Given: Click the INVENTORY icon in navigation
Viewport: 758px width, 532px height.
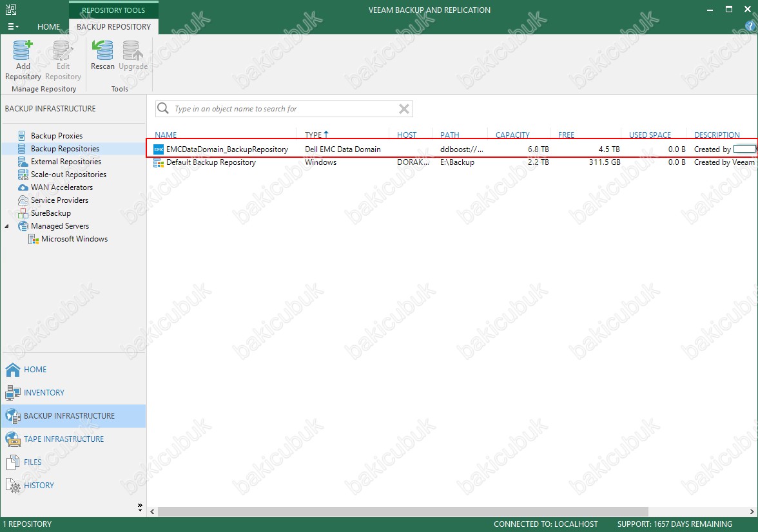Looking at the screenshot, I should (x=13, y=393).
